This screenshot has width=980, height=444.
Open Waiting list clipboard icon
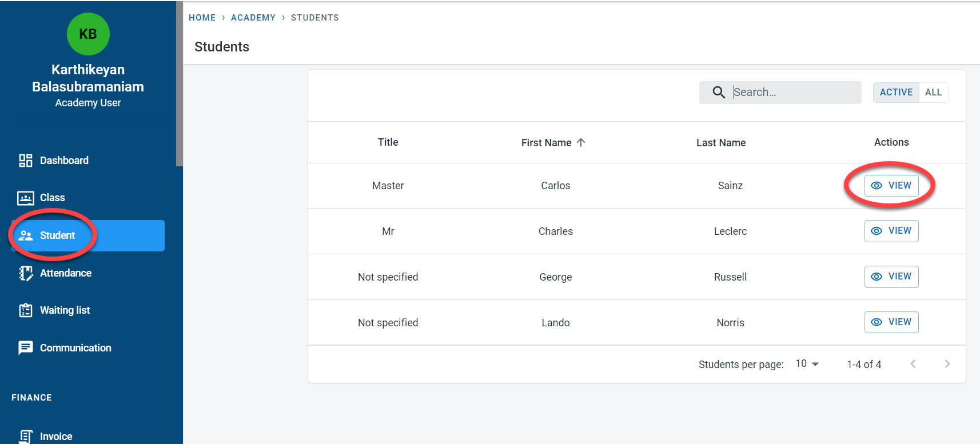point(25,310)
